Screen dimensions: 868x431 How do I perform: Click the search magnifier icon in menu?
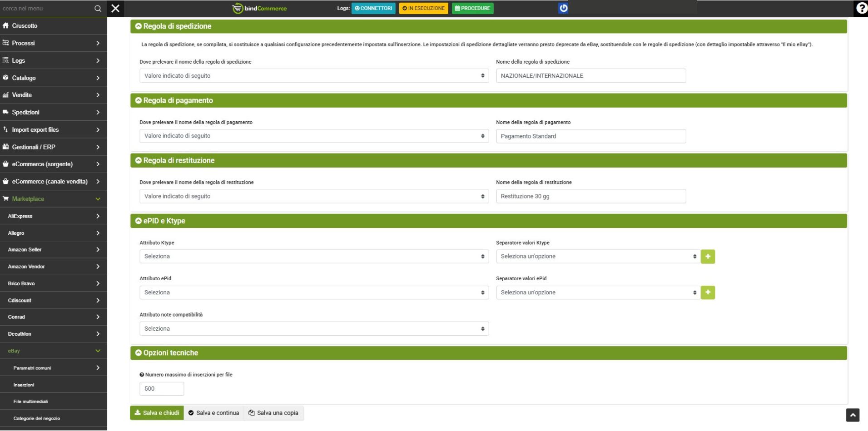[98, 9]
